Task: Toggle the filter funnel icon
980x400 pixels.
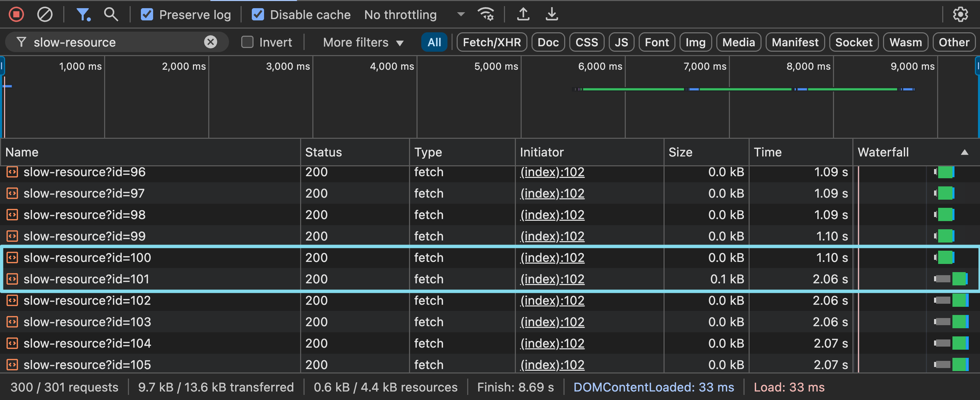Action: point(83,14)
